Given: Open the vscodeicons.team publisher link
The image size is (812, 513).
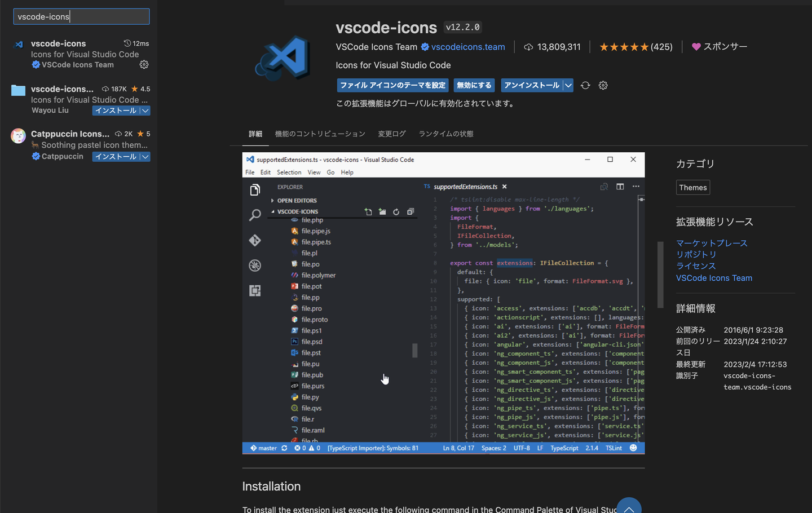Looking at the screenshot, I should 468,47.
